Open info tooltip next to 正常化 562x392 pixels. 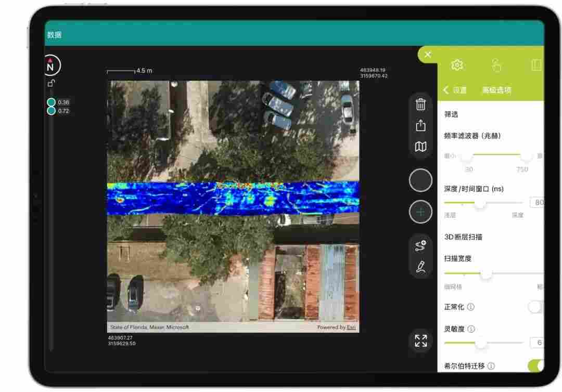pyautogui.click(x=471, y=307)
